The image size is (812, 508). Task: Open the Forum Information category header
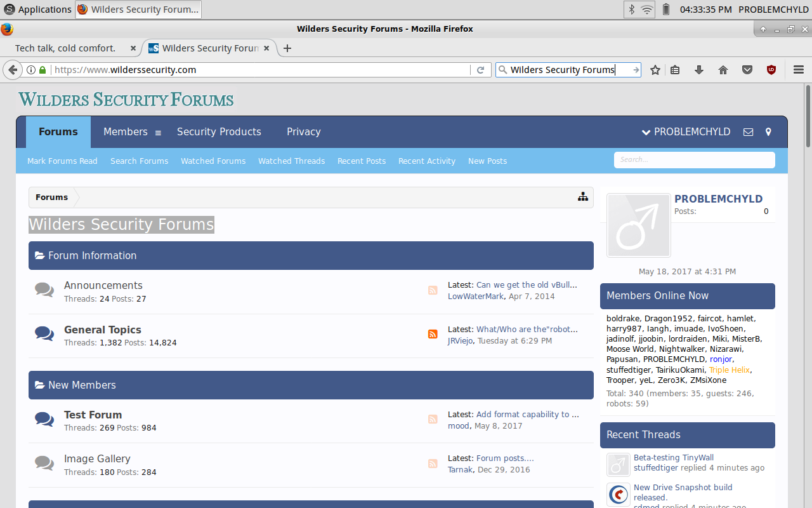click(x=311, y=255)
